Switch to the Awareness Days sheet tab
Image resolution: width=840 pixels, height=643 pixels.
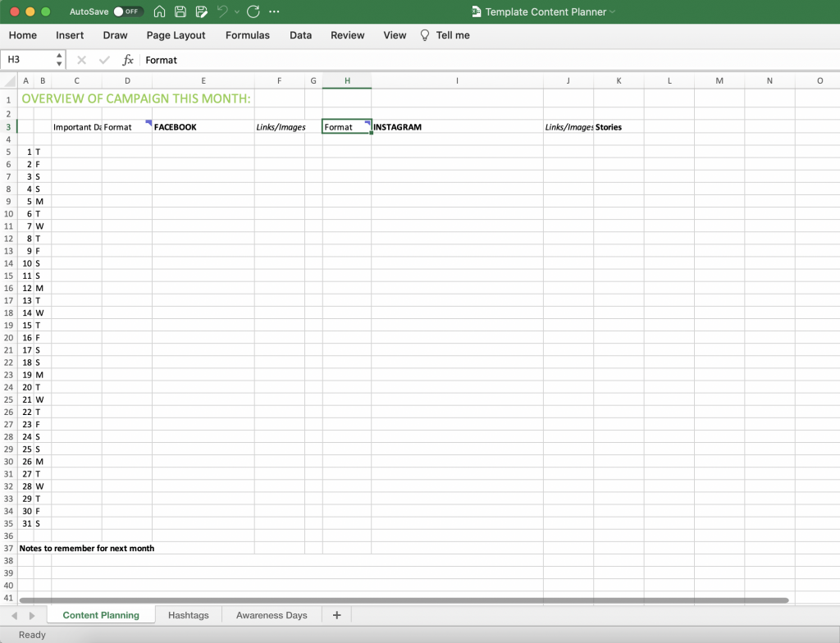[272, 615]
